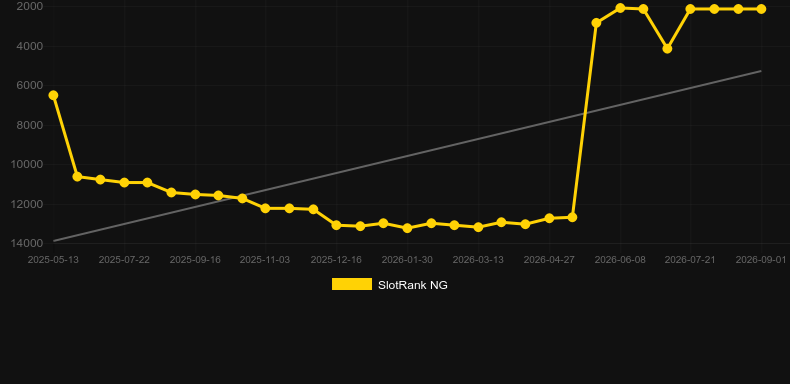Select the data point above 2026-07-21
790x384 pixels.
690,9
